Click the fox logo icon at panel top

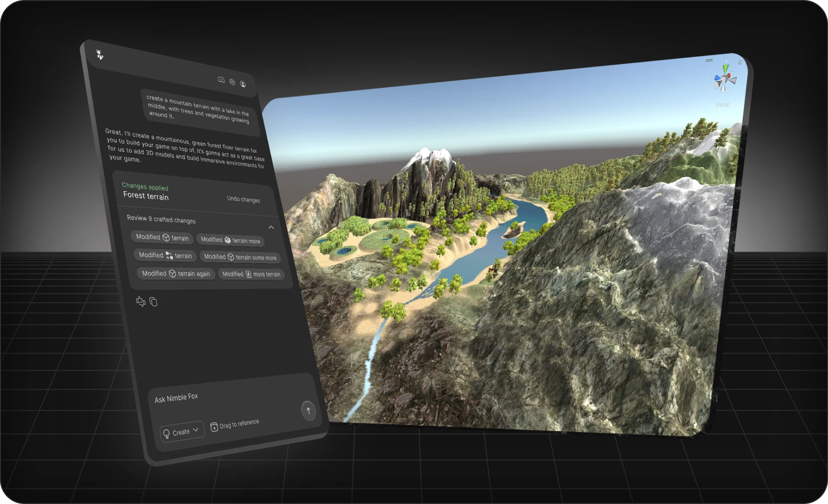coord(100,54)
